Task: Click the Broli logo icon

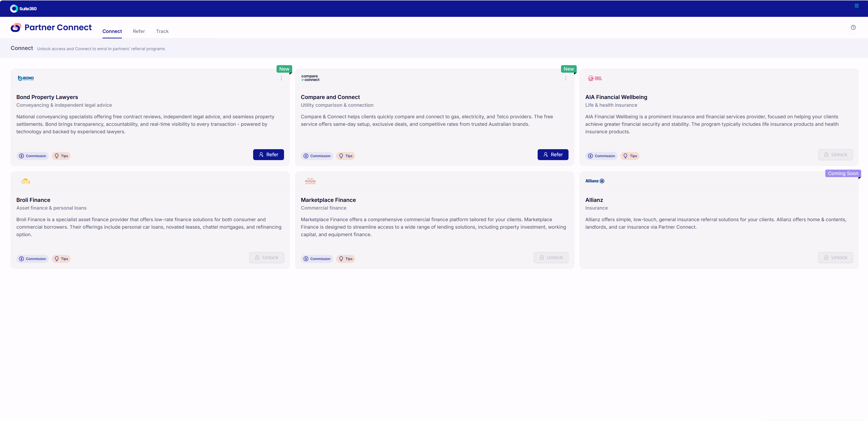Action: point(26,181)
